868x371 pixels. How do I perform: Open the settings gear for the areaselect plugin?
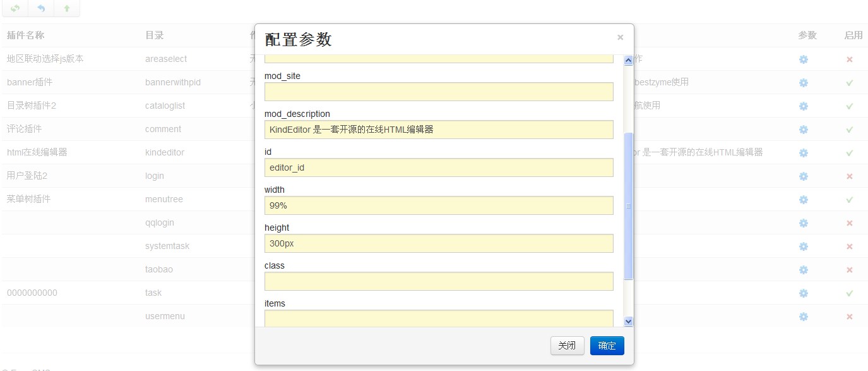pyautogui.click(x=803, y=59)
